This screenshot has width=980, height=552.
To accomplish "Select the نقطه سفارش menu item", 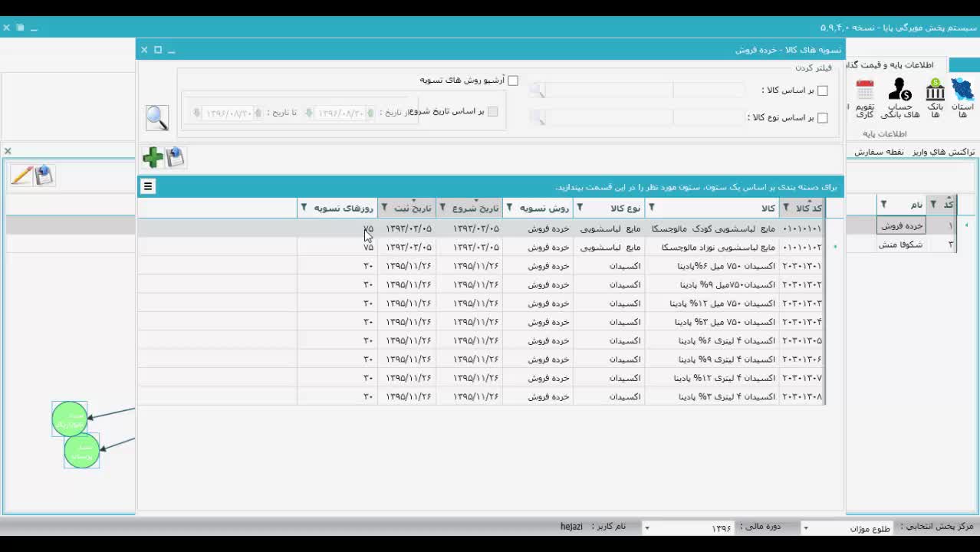I will 879,152.
